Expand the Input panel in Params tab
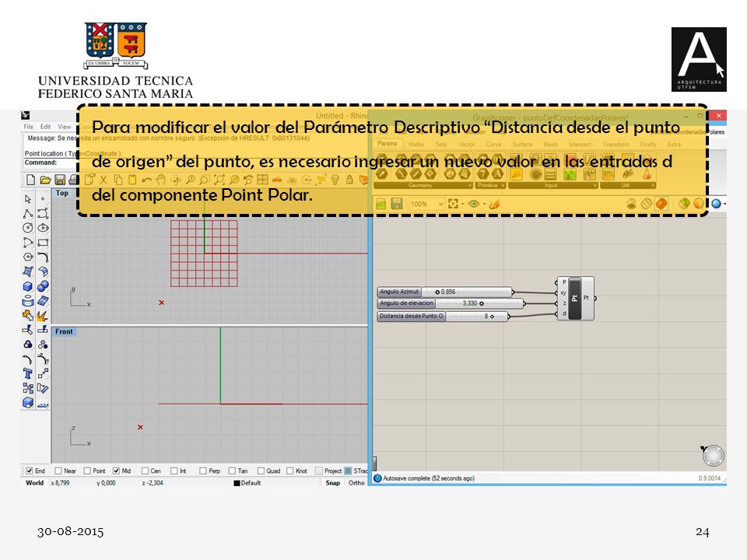The height and width of the screenshot is (560, 747). pos(594,185)
